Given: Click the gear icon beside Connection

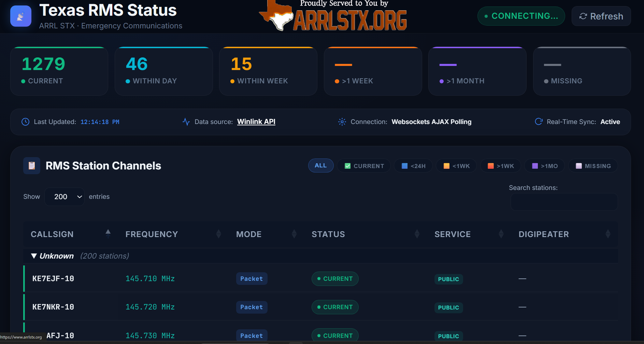Looking at the screenshot, I should 342,122.
